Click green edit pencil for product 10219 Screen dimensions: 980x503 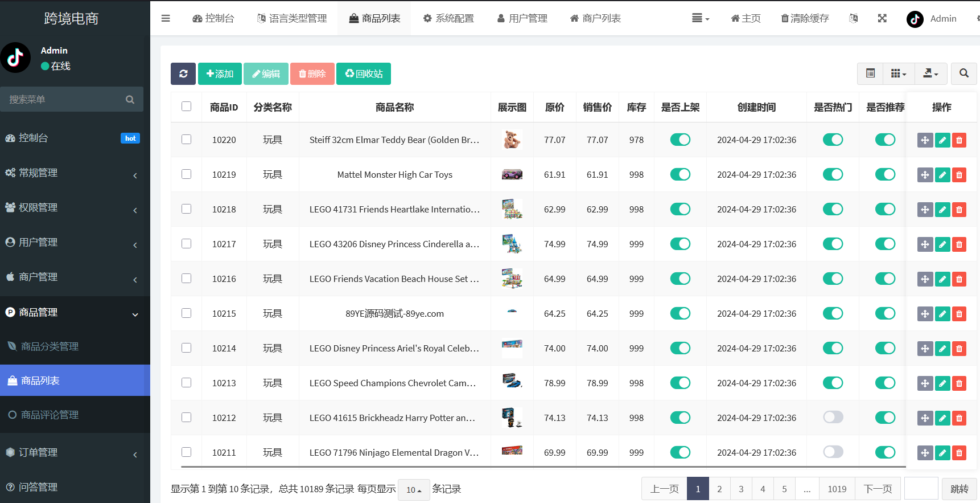[x=942, y=175]
